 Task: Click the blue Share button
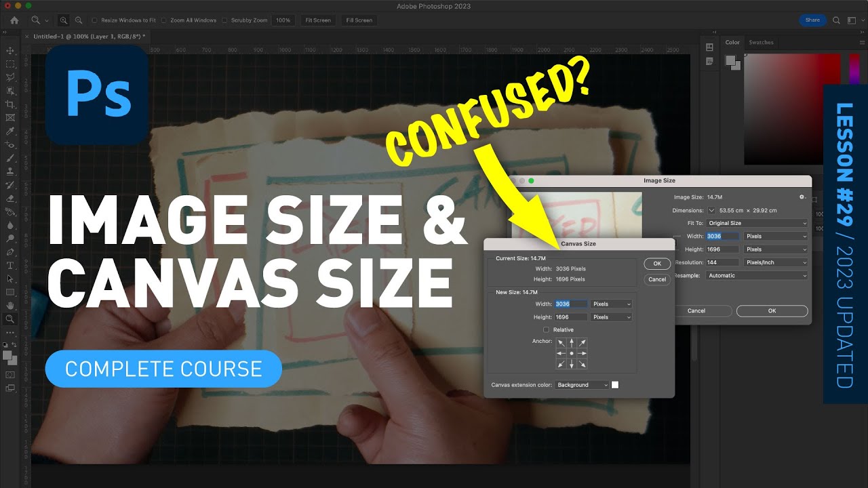812,20
